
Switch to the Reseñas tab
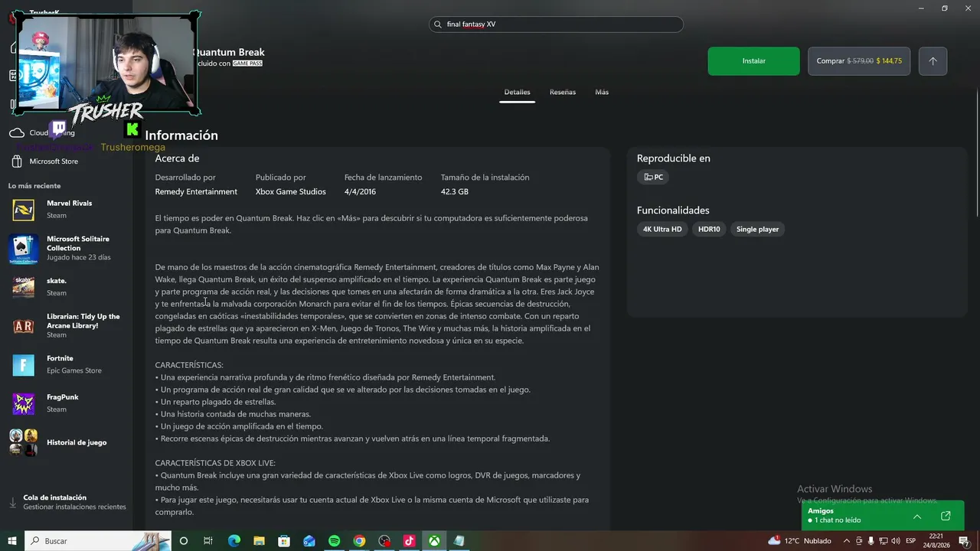pos(563,92)
